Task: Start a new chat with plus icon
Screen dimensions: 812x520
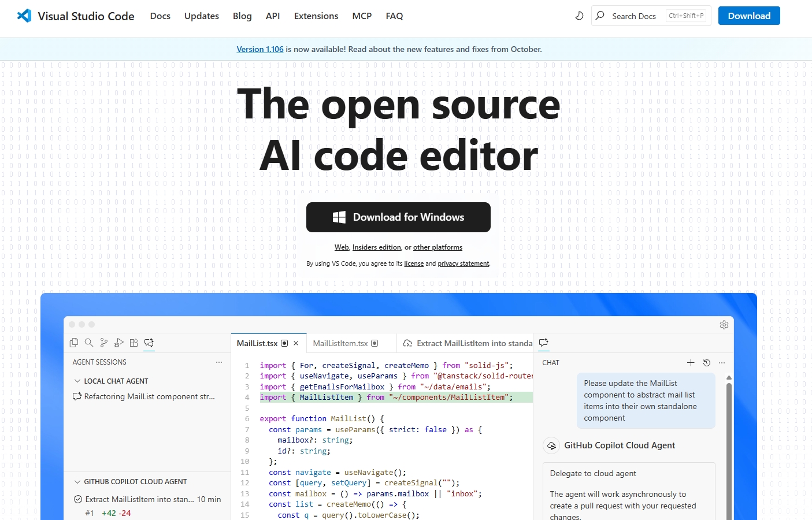Action: [x=691, y=363]
